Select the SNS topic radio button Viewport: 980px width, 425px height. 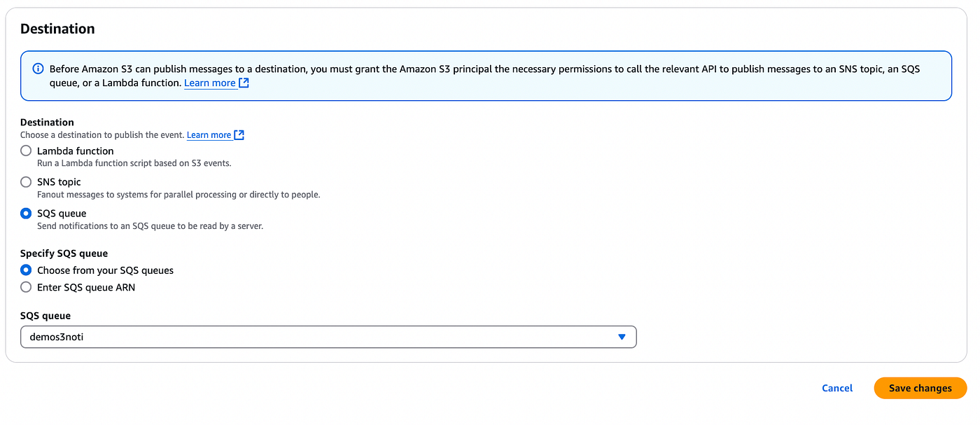[26, 182]
